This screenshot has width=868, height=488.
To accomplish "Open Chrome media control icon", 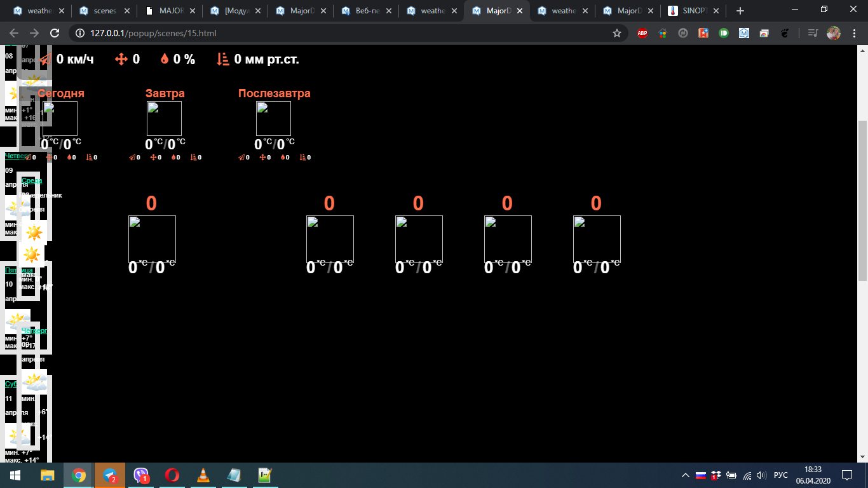I will tap(813, 33).
